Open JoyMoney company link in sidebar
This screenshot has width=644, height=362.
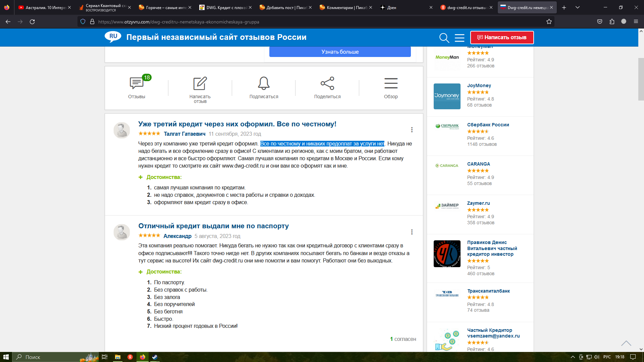(479, 85)
